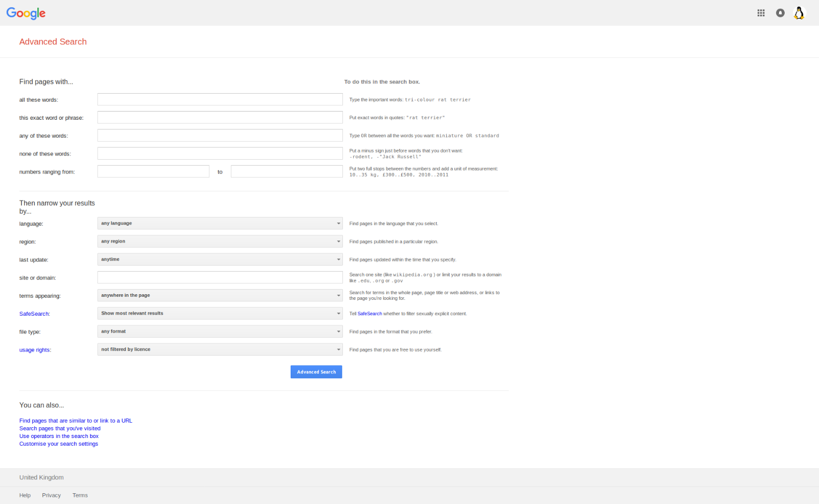Viewport: 819px width, 504px height.
Task: Click 'Find pages in the format that you prefer.'
Action: (391, 332)
